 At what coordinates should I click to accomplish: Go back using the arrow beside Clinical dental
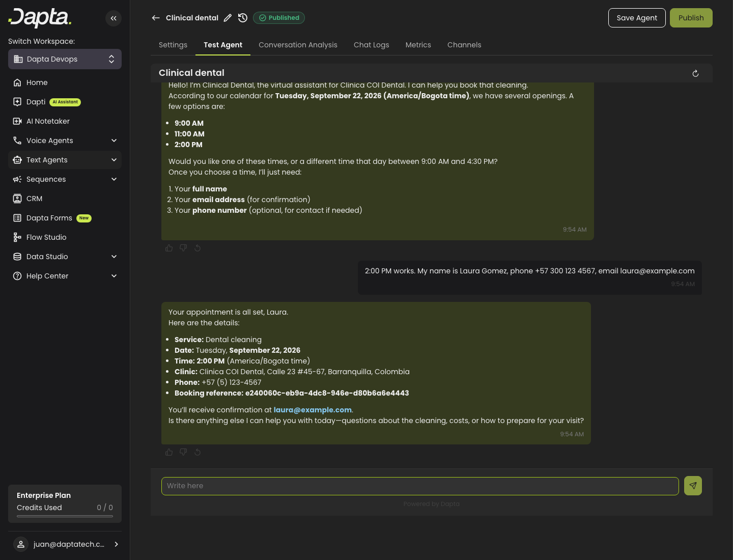(156, 18)
